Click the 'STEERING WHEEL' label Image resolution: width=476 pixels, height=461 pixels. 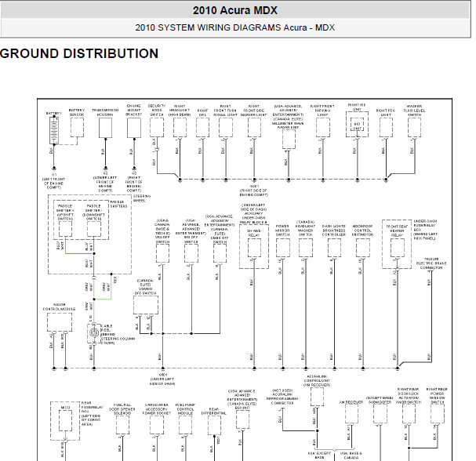click(142, 198)
